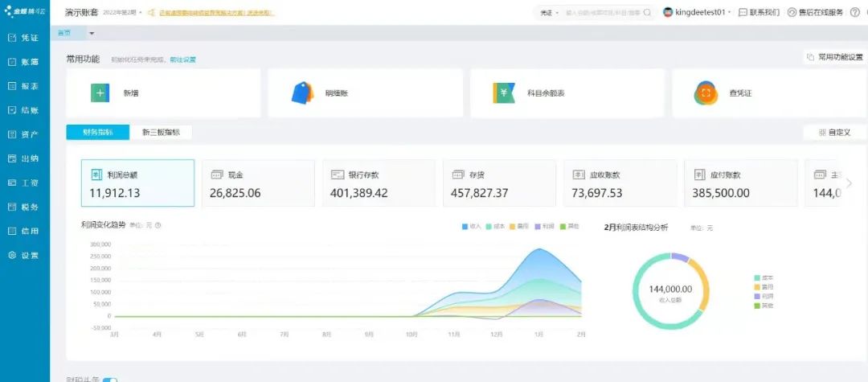Click the 常用功能设置 button

(x=834, y=57)
